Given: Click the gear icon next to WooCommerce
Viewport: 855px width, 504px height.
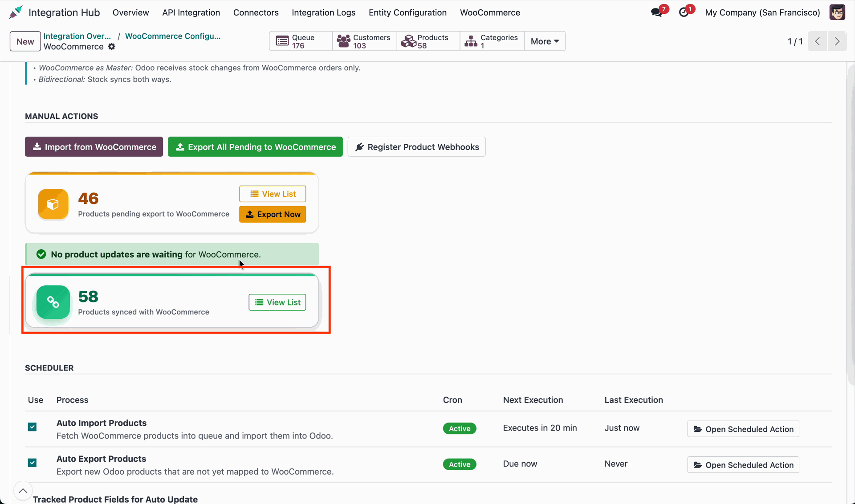Looking at the screenshot, I should (x=112, y=47).
